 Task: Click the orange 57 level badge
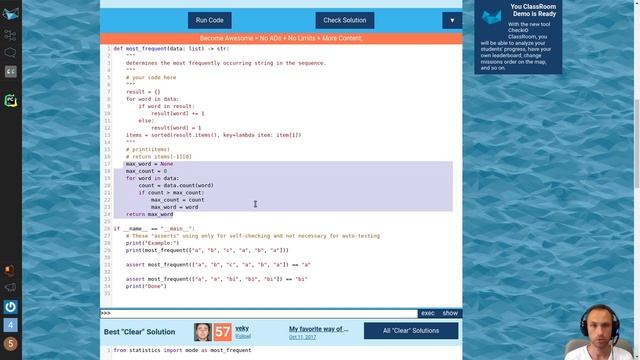click(222, 332)
